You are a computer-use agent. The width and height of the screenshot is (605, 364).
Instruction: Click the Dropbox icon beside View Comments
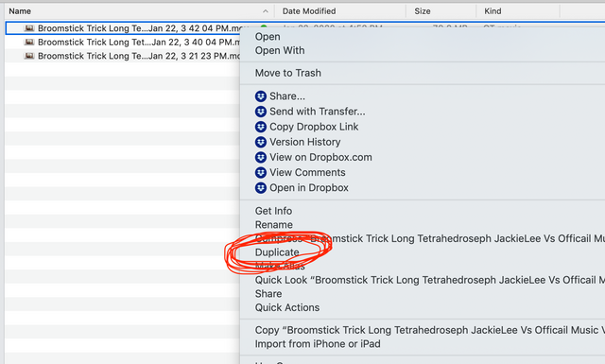(x=261, y=172)
